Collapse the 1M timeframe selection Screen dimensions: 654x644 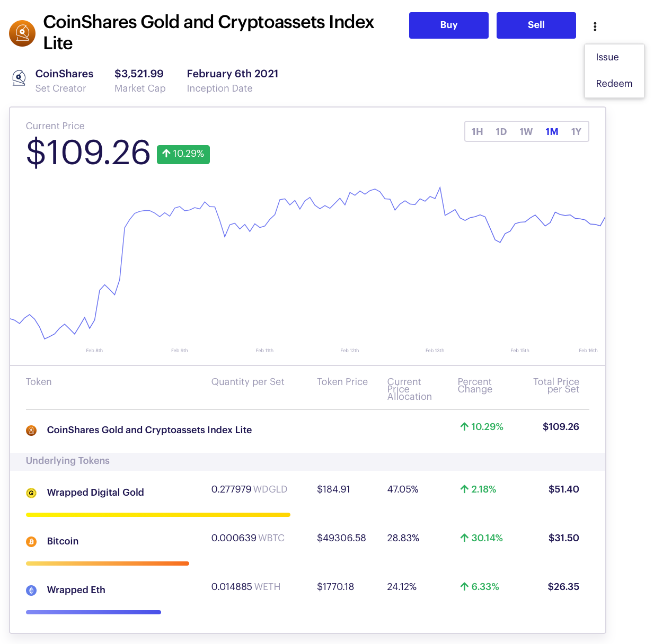click(552, 131)
